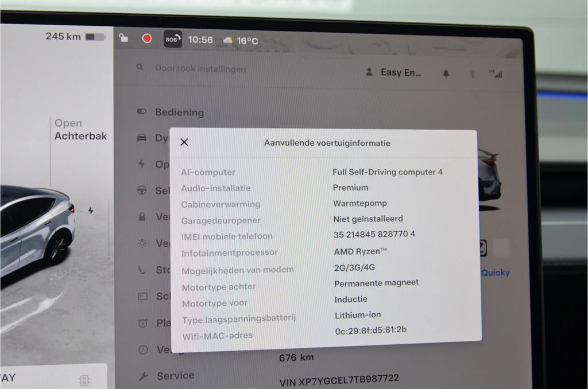Tap the Service wrench icon
Viewport: 588px width, 389px height.
(143, 376)
